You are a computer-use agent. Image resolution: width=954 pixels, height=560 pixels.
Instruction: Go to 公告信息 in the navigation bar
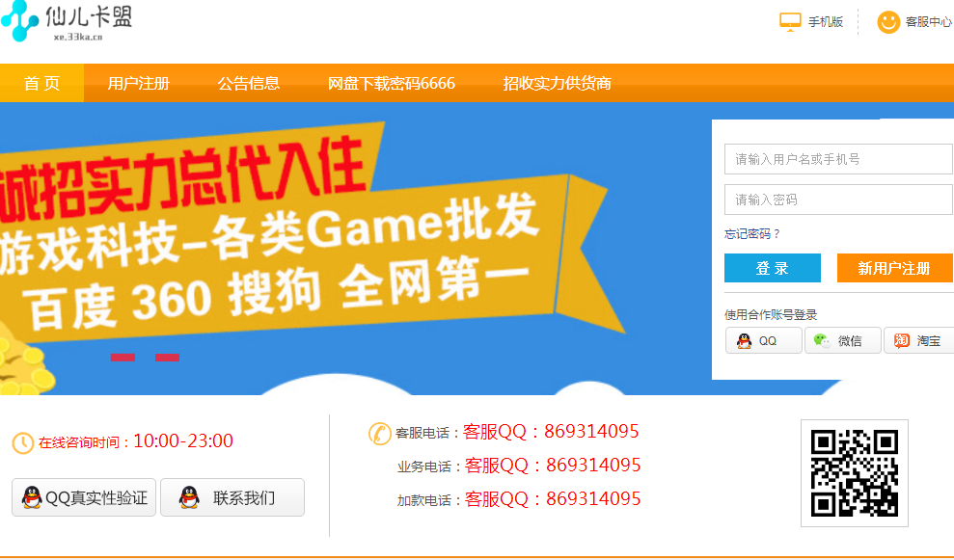tap(249, 83)
